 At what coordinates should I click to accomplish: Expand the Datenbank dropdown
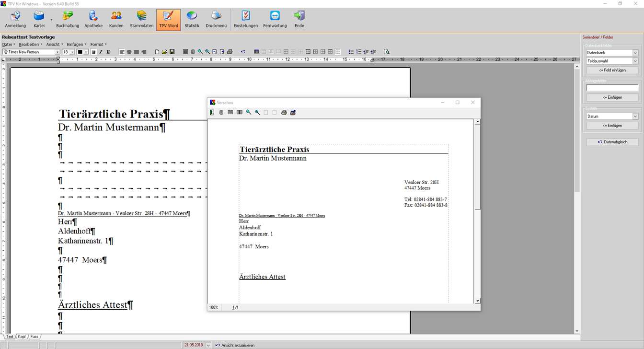coord(635,53)
